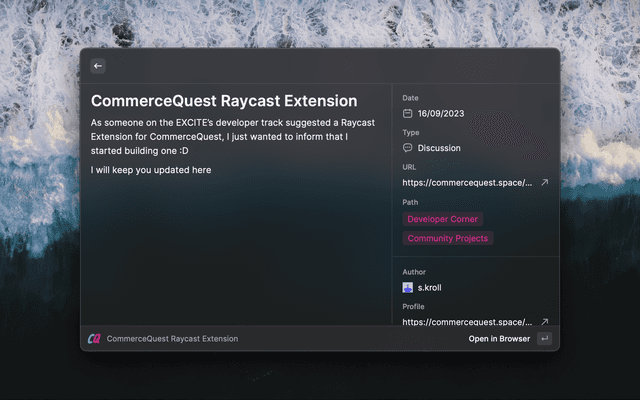The width and height of the screenshot is (640, 400).
Task: Open the author's Profile URL link
Action: click(x=467, y=322)
